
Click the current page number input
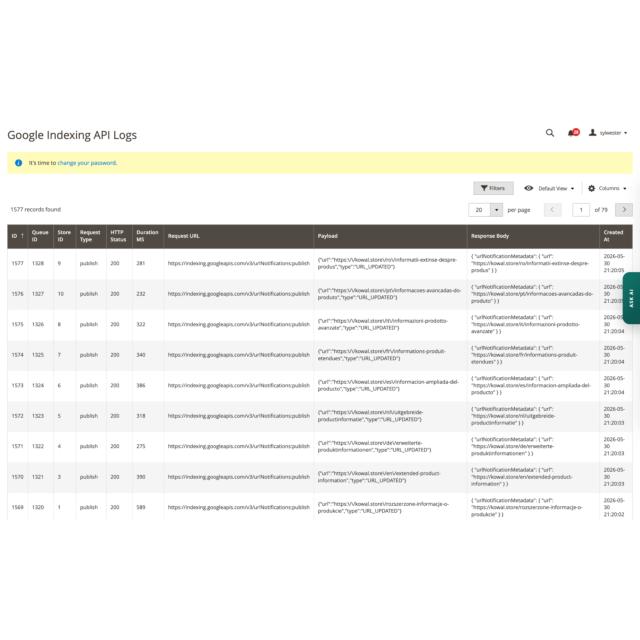point(581,210)
